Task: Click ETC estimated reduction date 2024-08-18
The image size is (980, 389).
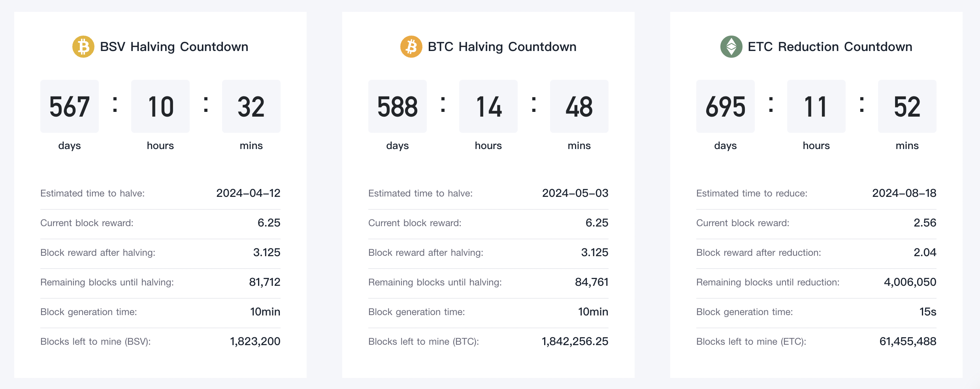Action: 904,193
